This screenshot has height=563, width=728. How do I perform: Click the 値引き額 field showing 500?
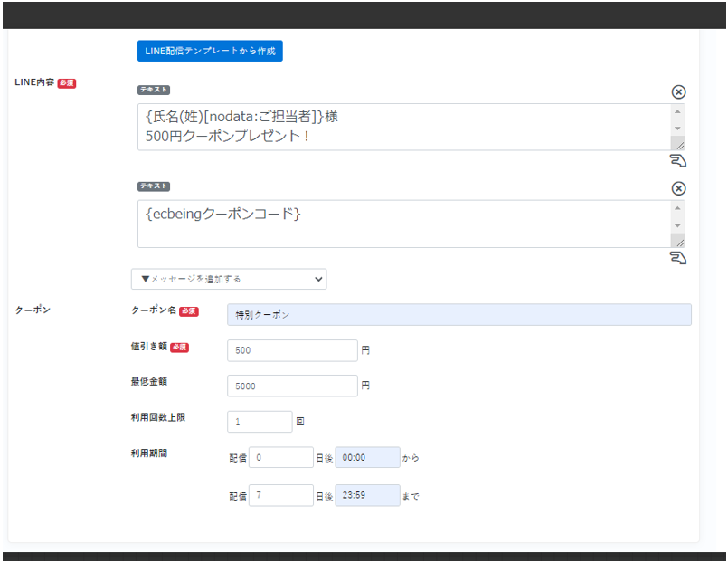click(x=292, y=350)
